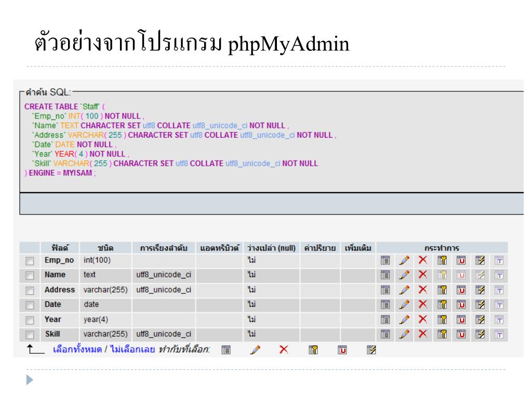Click the ชนิด column header
The height and width of the screenshot is (399, 532).
pos(105,248)
